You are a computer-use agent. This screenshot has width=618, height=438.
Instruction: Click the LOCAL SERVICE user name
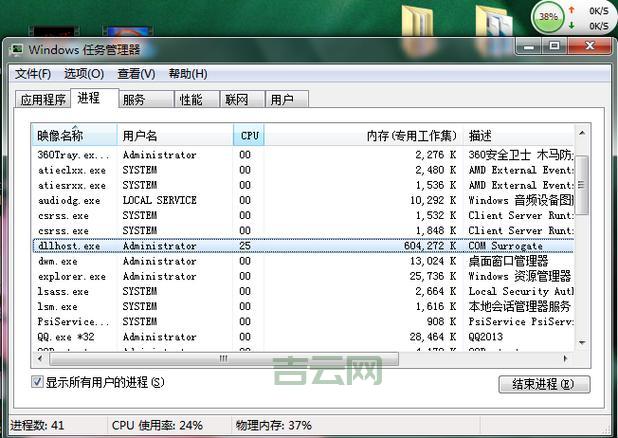160,200
